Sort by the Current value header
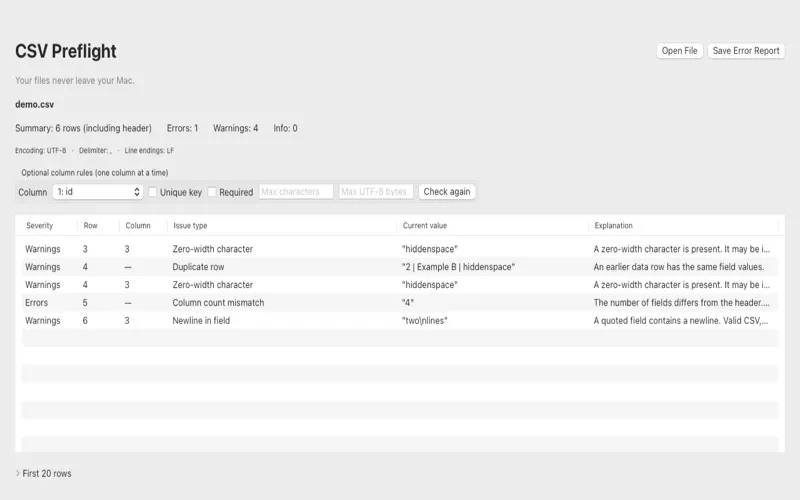800x500 pixels. click(424, 226)
